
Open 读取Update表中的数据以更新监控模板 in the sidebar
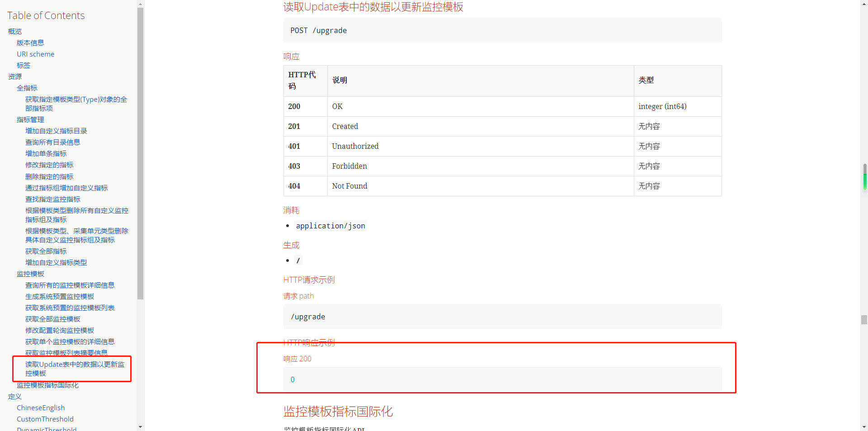click(75, 369)
